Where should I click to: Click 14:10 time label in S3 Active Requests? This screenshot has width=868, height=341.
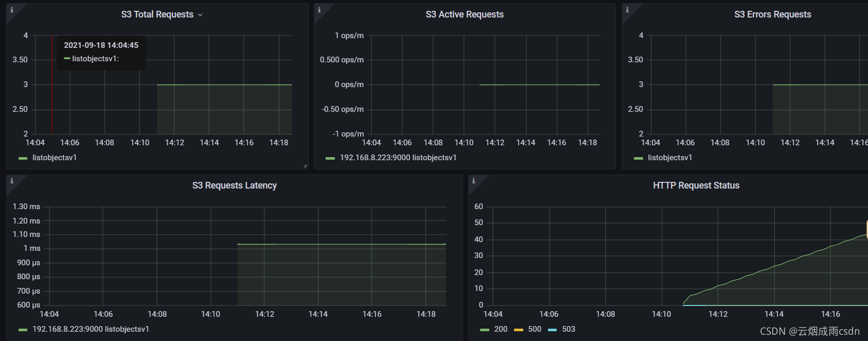[464, 143]
